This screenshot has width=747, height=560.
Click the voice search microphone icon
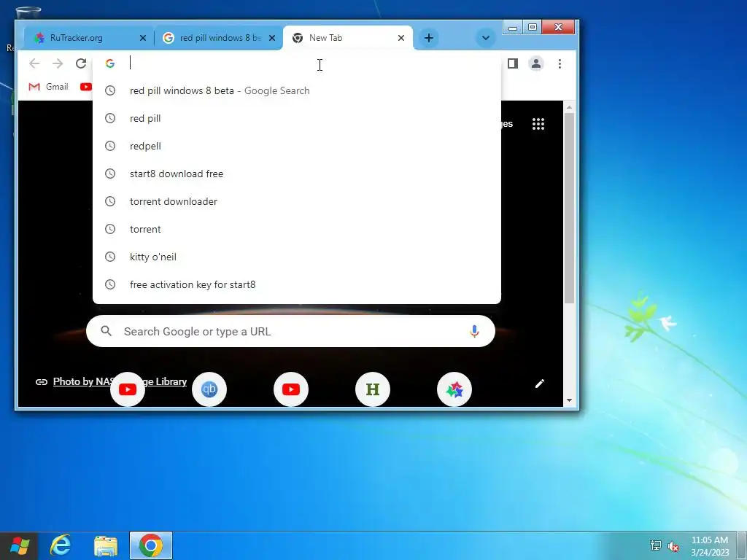pos(474,331)
